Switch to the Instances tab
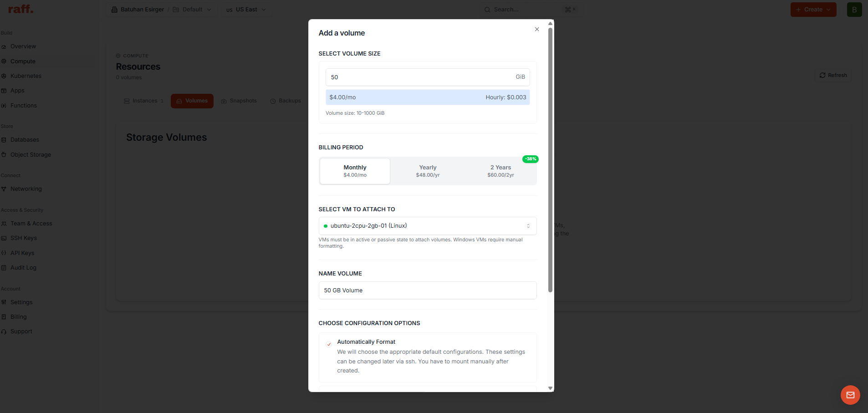 pos(143,101)
